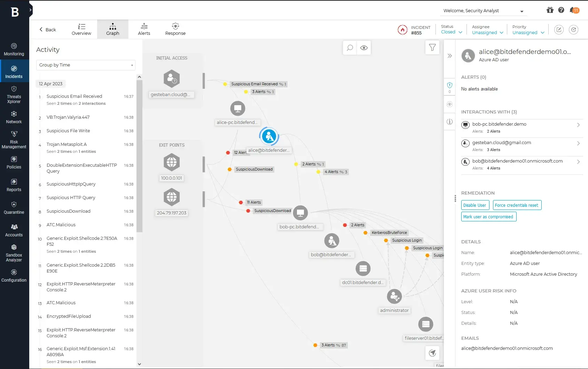
Task: Expand the bob-pc.bitdefender.demo interaction chevron
Action: click(x=578, y=125)
